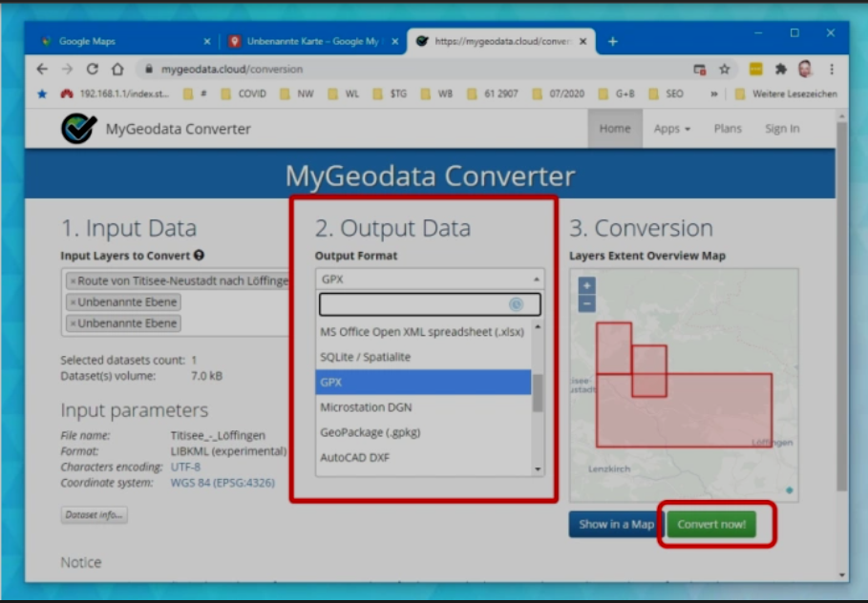
Task: Bookmark this page with star icon
Action: click(x=724, y=69)
